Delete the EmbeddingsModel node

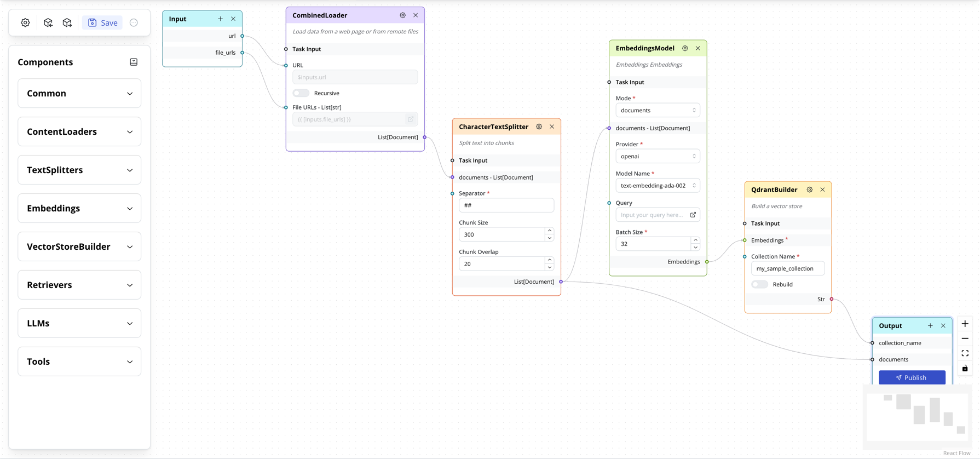point(698,48)
